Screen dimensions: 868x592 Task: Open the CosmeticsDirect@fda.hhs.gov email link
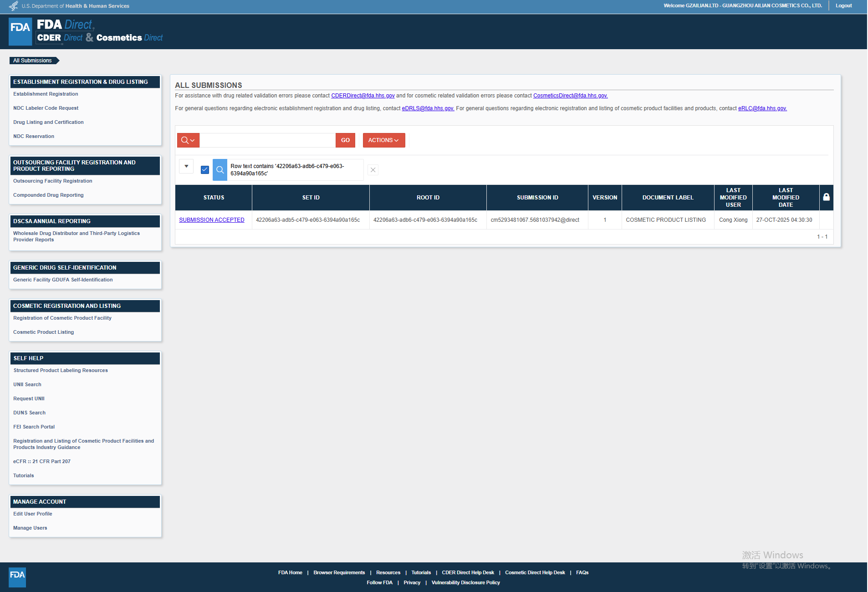point(570,96)
